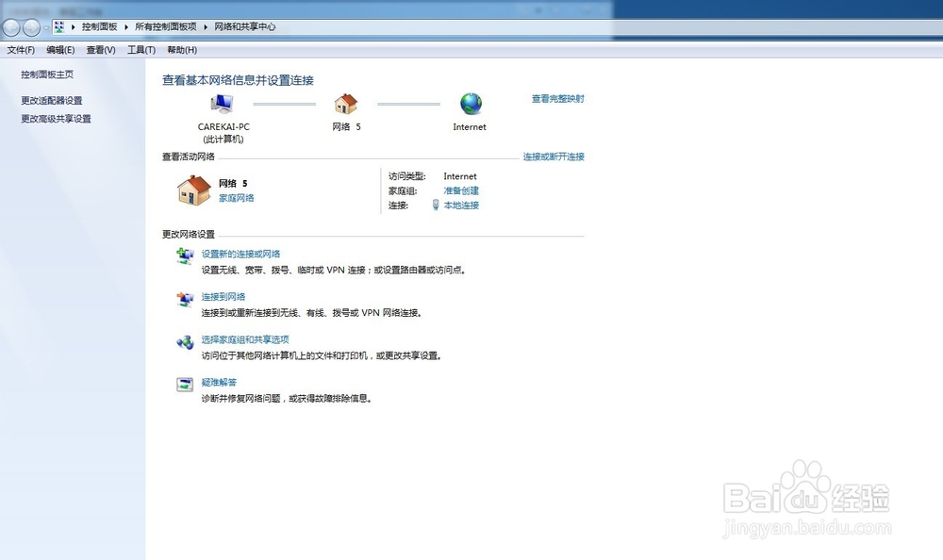Click 网络和共享中心 breadcrumb segment
This screenshot has width=943, height=560.
tap(245, 26)
